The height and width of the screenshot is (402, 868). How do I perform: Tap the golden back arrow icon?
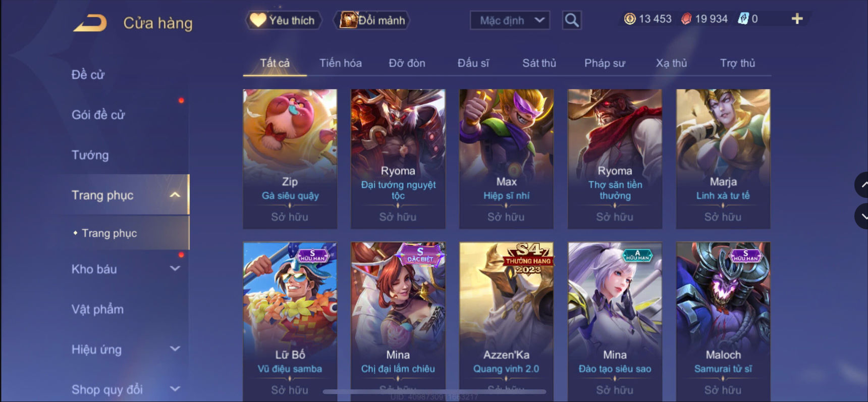(x=90, y=23)
